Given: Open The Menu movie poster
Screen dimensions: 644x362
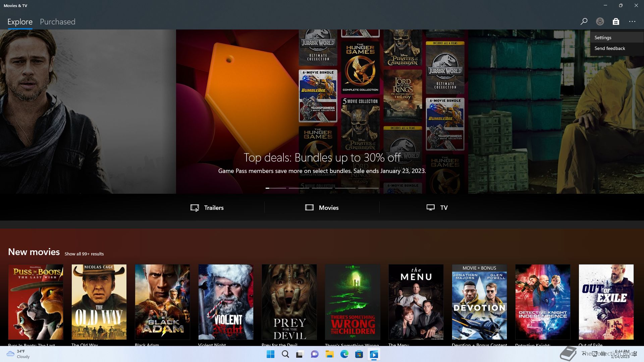Looking at the screenshot, I should pos(416,302).
